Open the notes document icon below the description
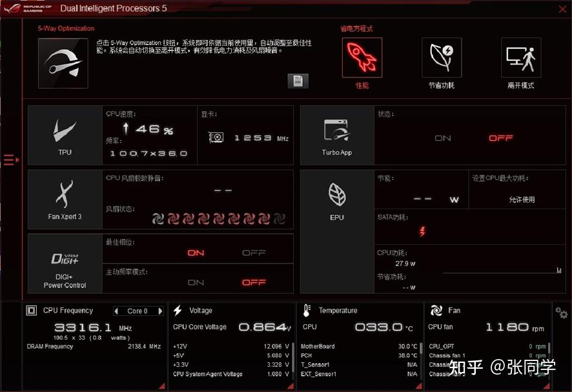This screenshot has height=392, width=572. [298, 81]
